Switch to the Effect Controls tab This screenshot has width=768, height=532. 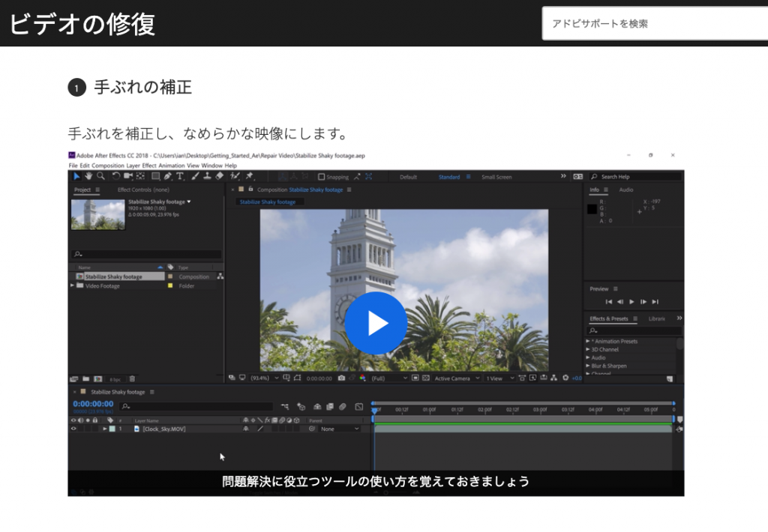pyautogui.click(x=143, y=190)
